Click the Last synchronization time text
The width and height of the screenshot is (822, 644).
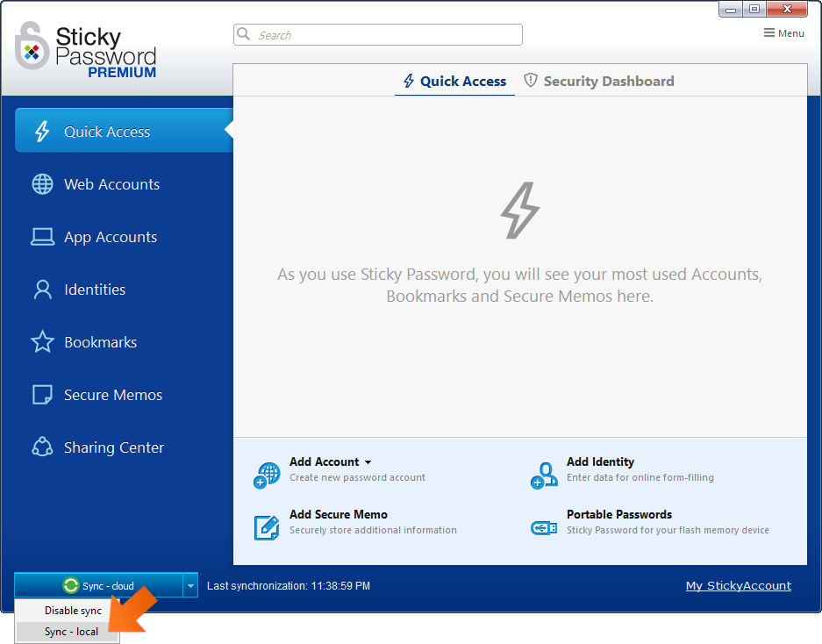tap(289, 586)
